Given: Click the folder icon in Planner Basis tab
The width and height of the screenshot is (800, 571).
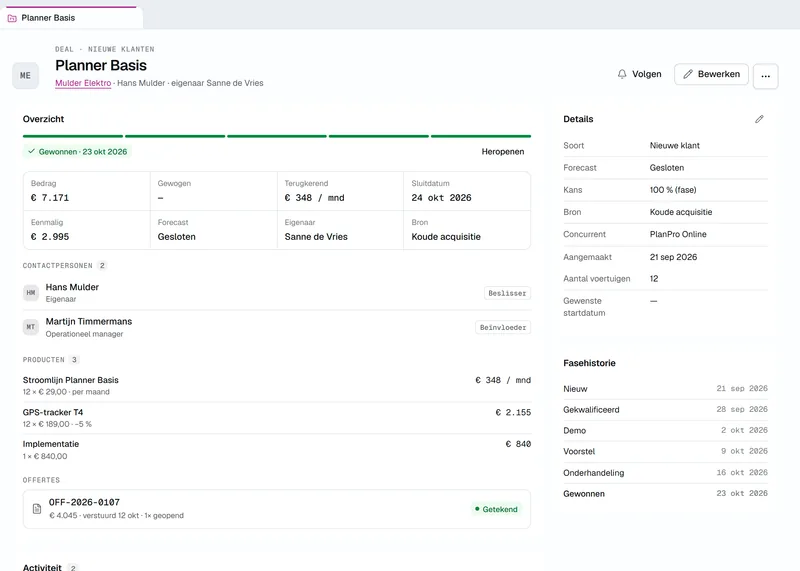Looking at the screenshot, I should [x=12, y=18].
